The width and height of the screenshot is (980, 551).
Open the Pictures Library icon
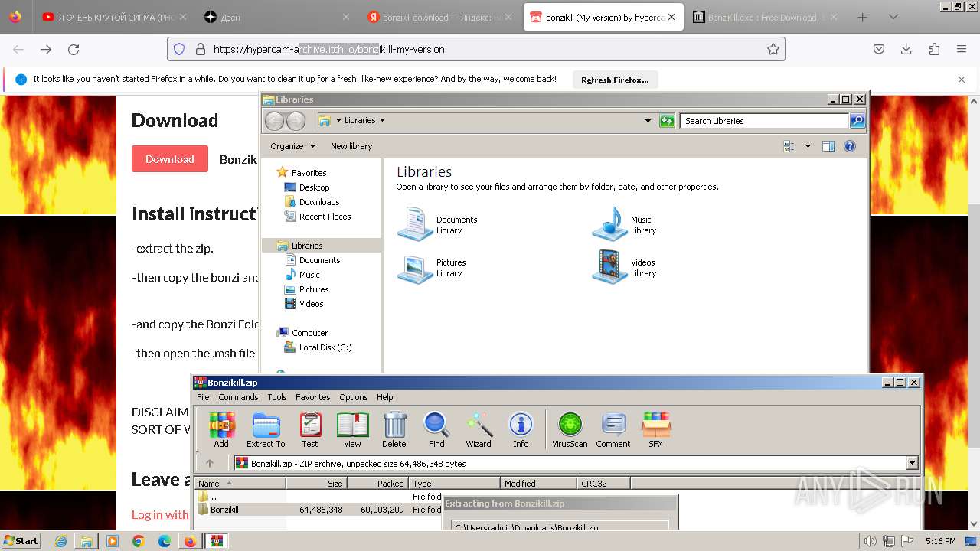[415, 267]
